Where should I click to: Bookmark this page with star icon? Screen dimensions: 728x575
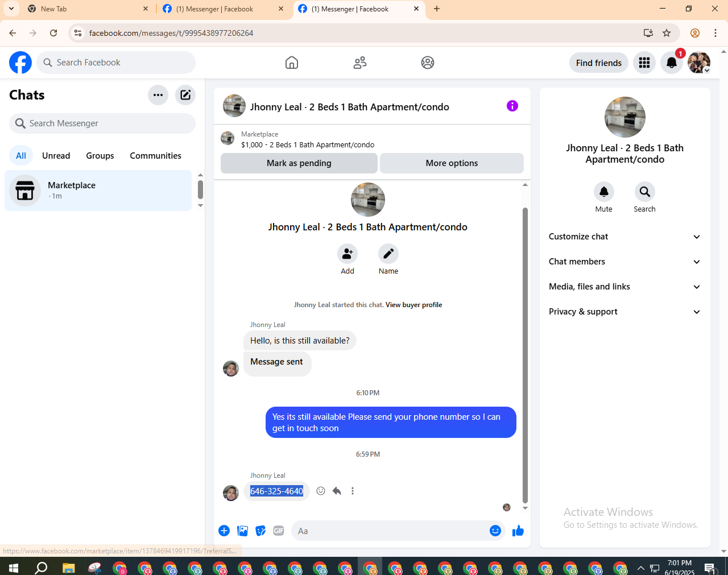[x=667, y=33]
